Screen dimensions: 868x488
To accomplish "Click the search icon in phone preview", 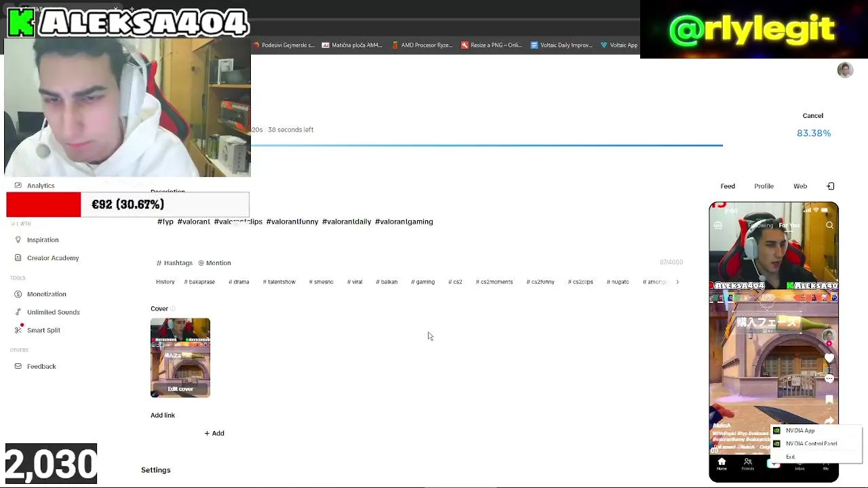I will (x=829, y=226).
